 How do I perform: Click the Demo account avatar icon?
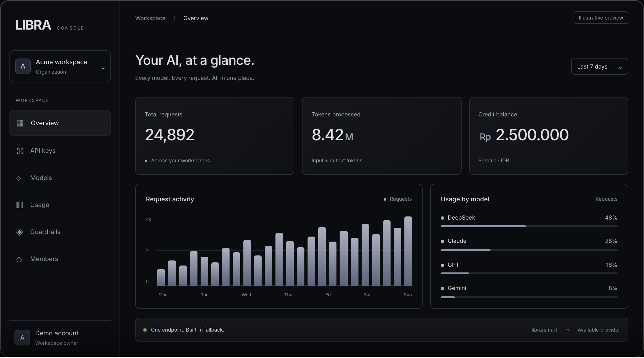(22, 338)
